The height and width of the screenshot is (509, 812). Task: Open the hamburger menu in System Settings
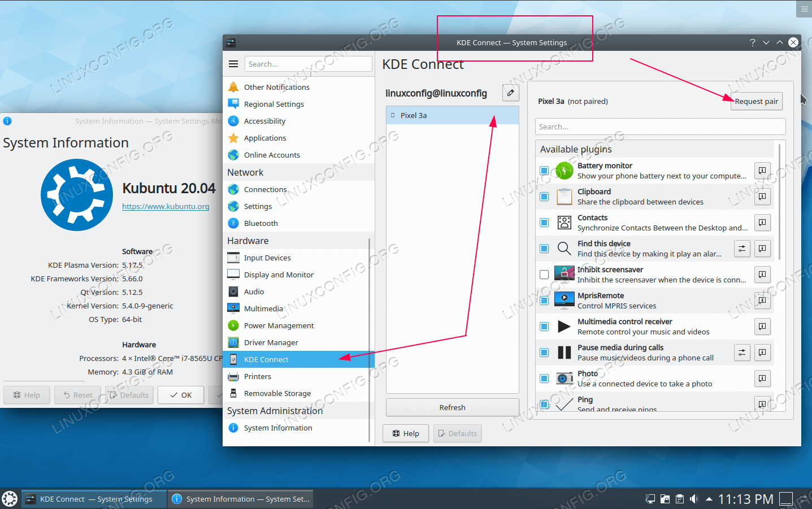click(x=233, y=64)
